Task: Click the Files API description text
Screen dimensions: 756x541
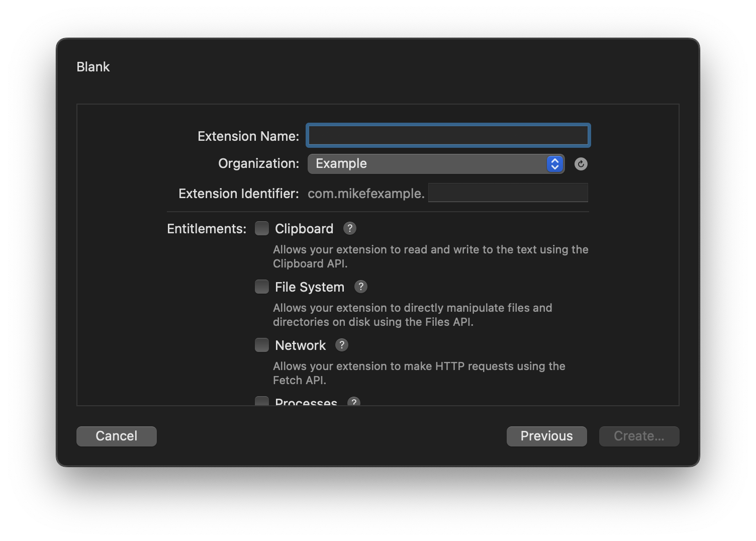Action: click(412, 315)
